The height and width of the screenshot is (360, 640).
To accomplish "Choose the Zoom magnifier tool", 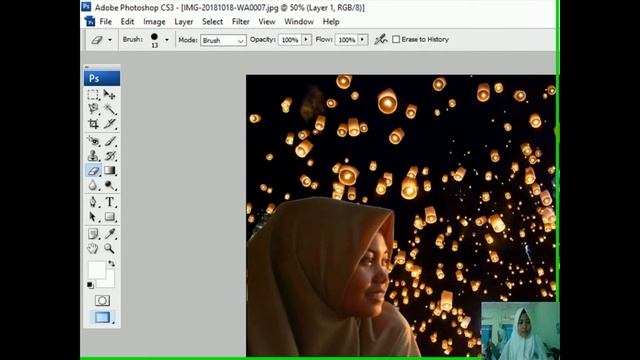I will click(109, 248).
